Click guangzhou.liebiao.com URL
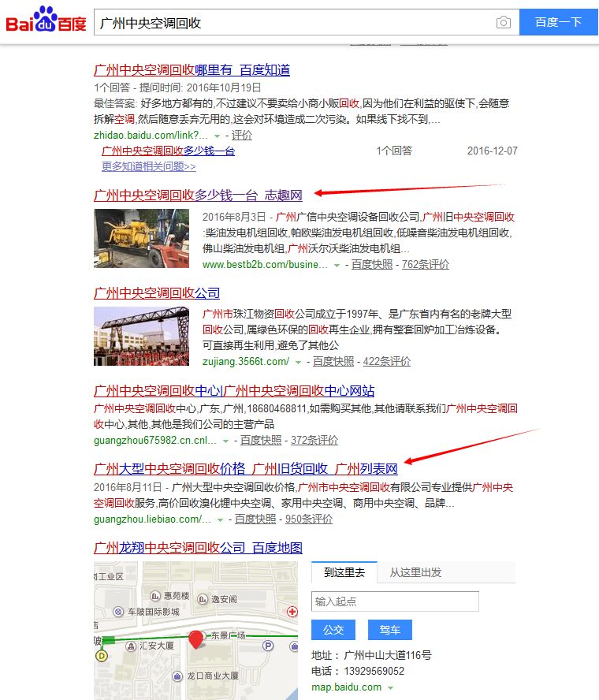 click(152, 519)
